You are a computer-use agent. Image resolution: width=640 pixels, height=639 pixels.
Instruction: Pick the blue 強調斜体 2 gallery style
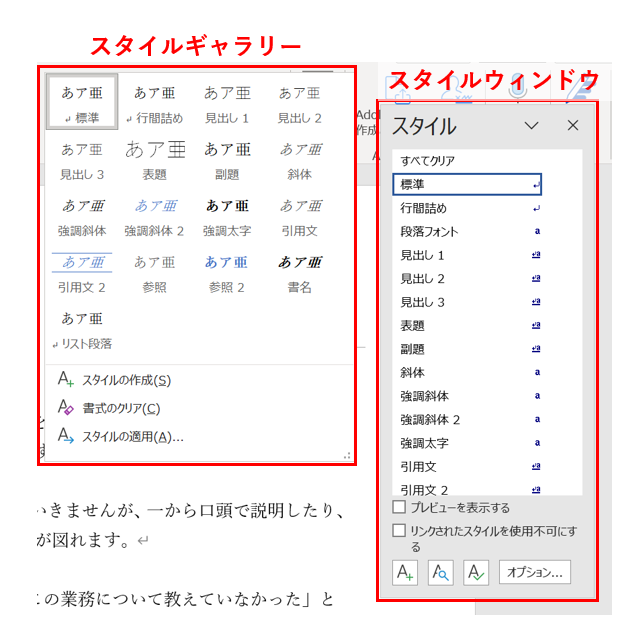154,217
